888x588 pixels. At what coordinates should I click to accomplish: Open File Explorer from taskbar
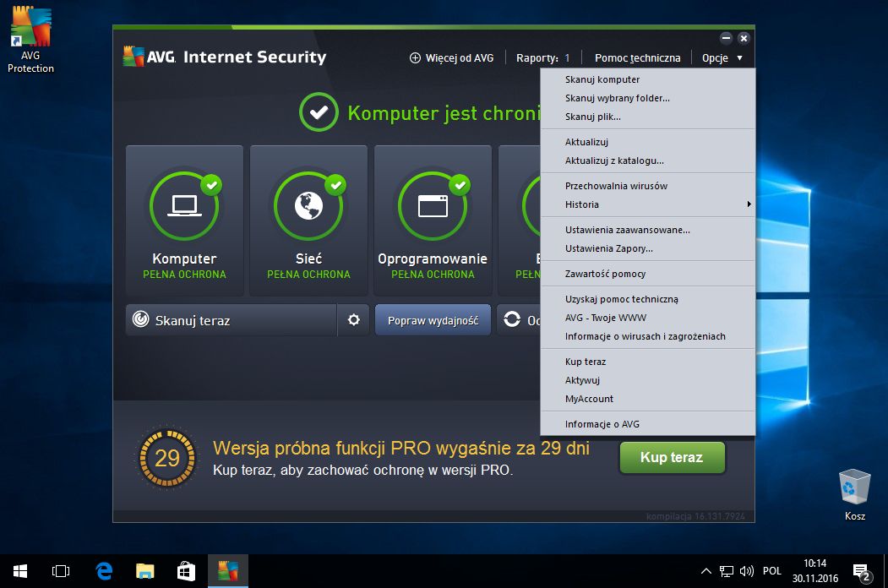[x=145, y=571]
